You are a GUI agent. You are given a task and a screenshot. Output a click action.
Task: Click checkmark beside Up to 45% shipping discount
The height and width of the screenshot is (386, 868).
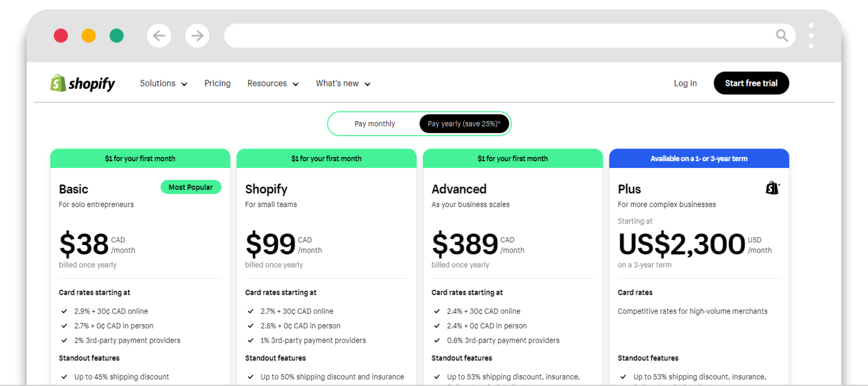[64, 377]
